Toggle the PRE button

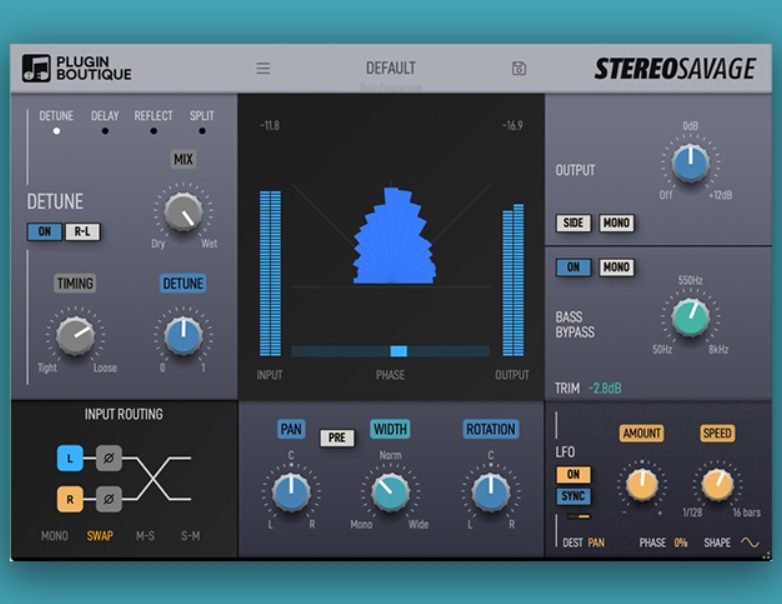(337, 438)
